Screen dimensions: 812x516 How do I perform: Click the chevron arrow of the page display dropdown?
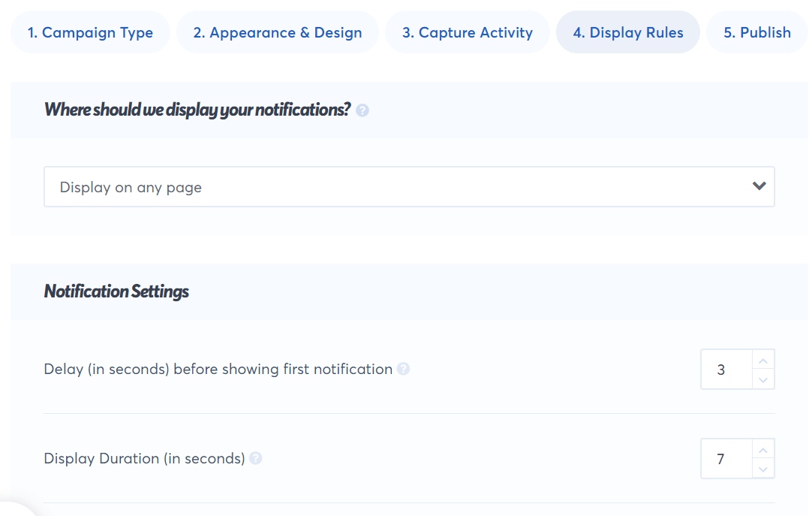[x=759, y=186]
